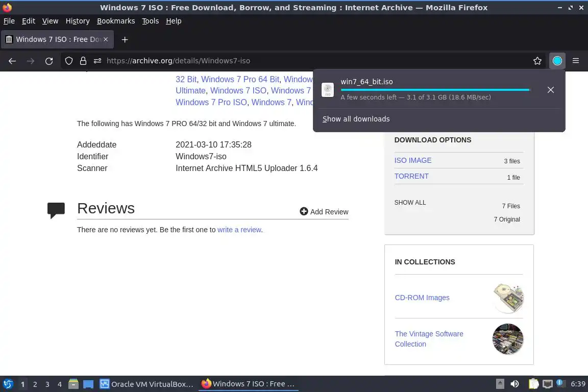The height and width of the screenshot is (392, 588).
Task: Click the Windows 7 Pro 64 Bit tag
Action: 240,79
